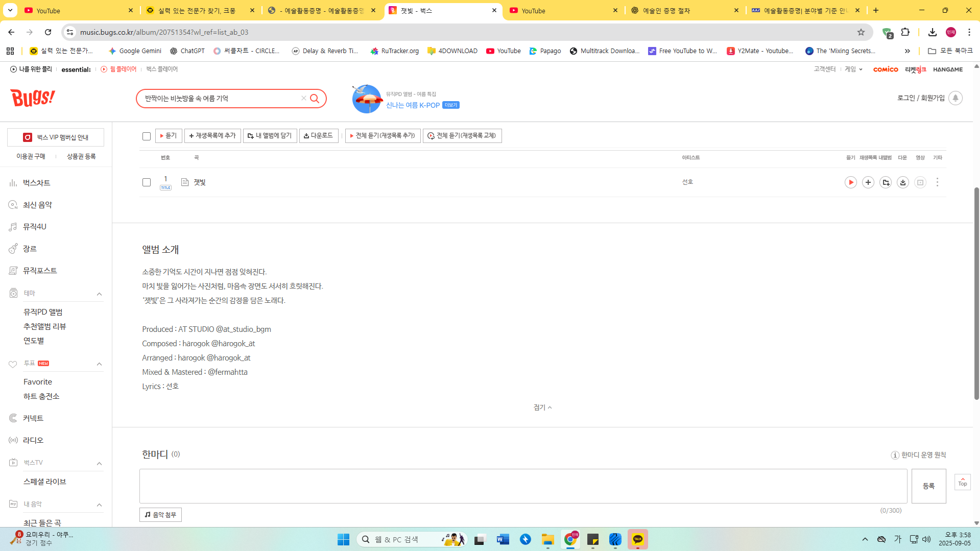Open the 게임 dropdown in top bar
980x551 pixels.
click(x=853, y=69)
